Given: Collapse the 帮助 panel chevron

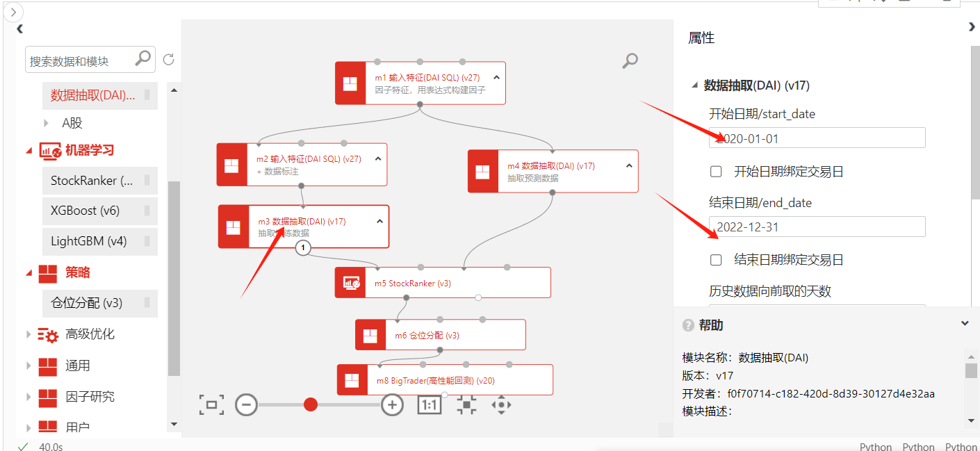Looking at the screenshot, I should coord(965,324).
